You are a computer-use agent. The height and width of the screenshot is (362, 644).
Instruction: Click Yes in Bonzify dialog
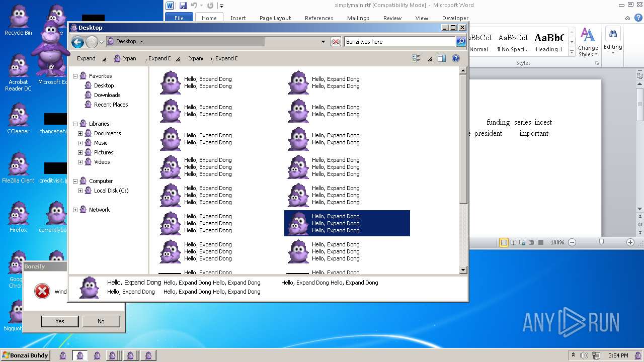pos(60,321)
